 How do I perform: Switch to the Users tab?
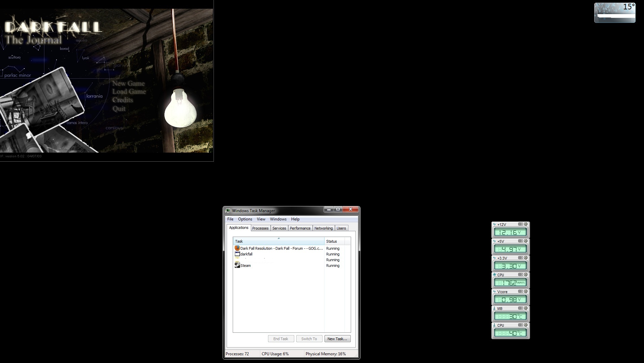coord(341,228)
